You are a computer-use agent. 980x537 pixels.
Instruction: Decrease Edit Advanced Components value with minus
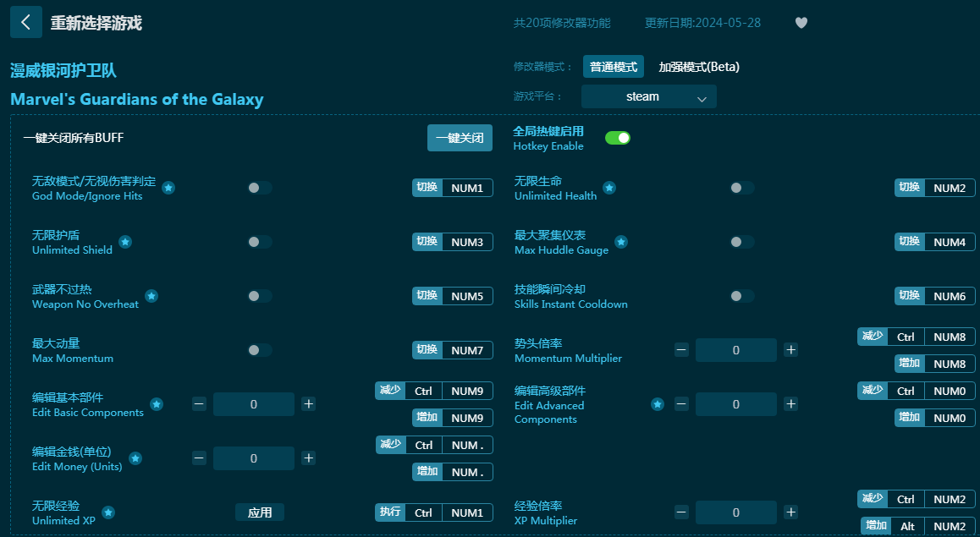coord(681,404)
